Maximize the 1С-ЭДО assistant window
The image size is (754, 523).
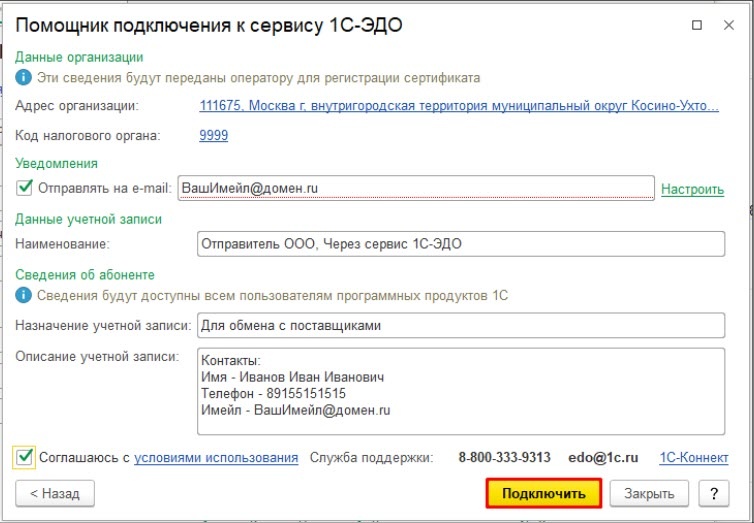697,23
